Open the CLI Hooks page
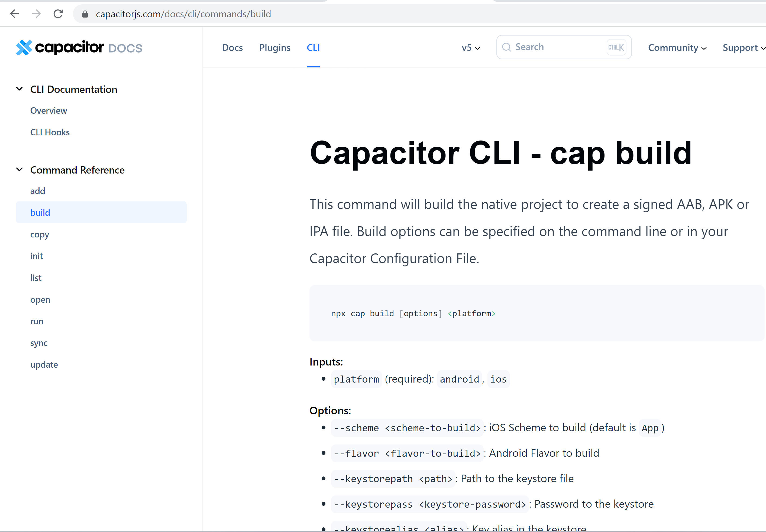Image resolution: width=766 pixels, height=532 pixels. pos(50,132)
